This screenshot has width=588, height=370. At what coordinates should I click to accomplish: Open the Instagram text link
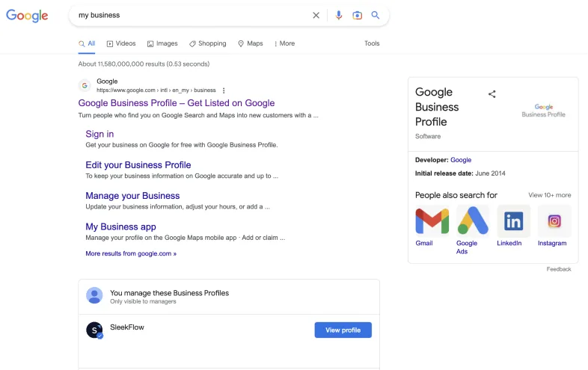tap(552, 243)
